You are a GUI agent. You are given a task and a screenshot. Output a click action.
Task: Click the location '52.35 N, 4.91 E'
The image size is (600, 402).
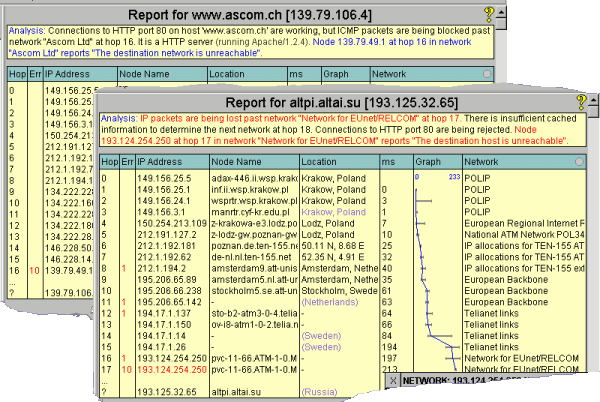click(333, 257)
